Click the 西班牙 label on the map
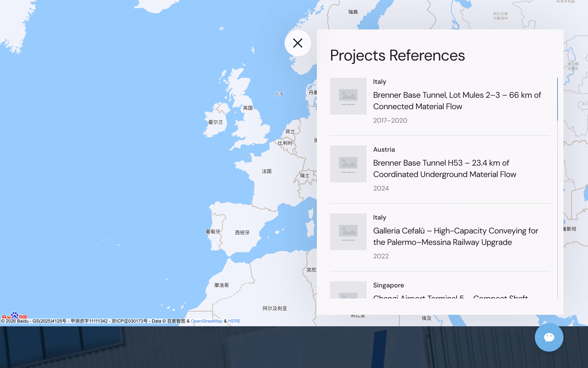Screen dimensions: 588x368 pos(242,233)
